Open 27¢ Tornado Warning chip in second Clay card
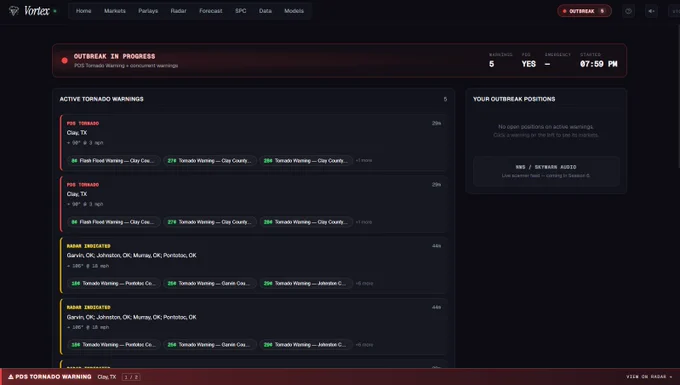The image size is (680, 385). tap(210, 222)
